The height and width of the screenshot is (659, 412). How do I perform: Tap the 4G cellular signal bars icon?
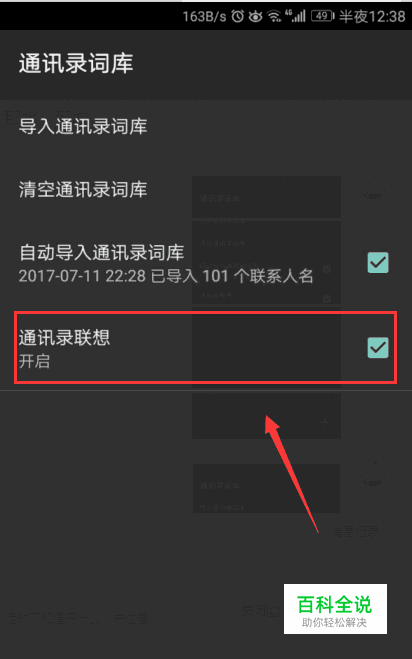[x=295, y=16]
